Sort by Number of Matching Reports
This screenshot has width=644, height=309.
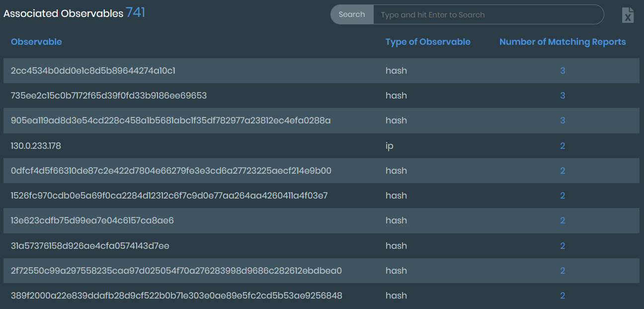pyautogui.click(x=562, y=42)
